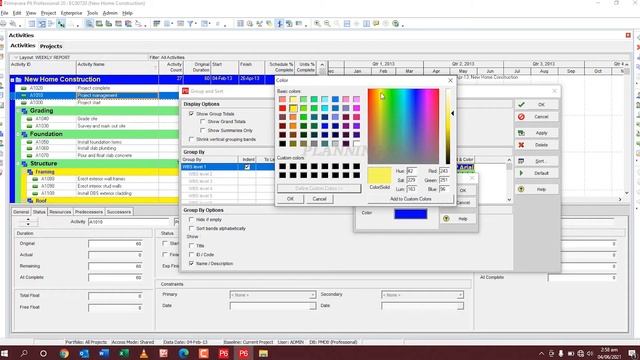
Task: Click the Zoom Out magnifier toolbar icon
Action: [x=327, y=24]
